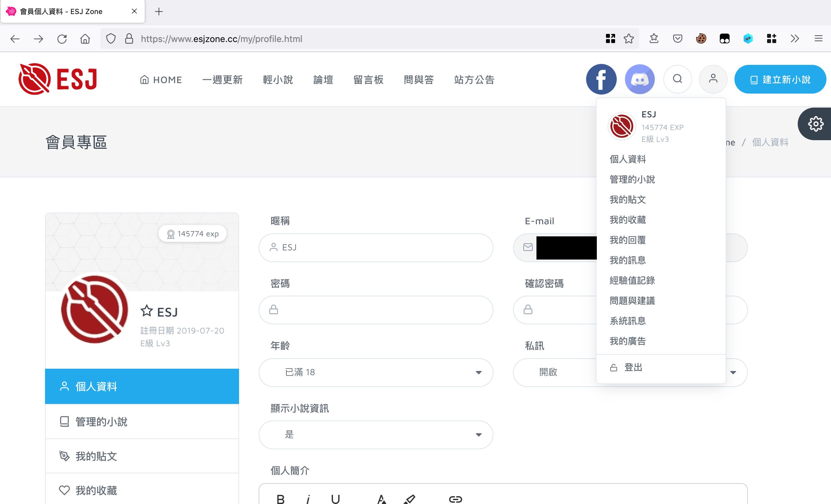Bookmark this page with star icon
The image size is (831, 504).
(629, 39)
